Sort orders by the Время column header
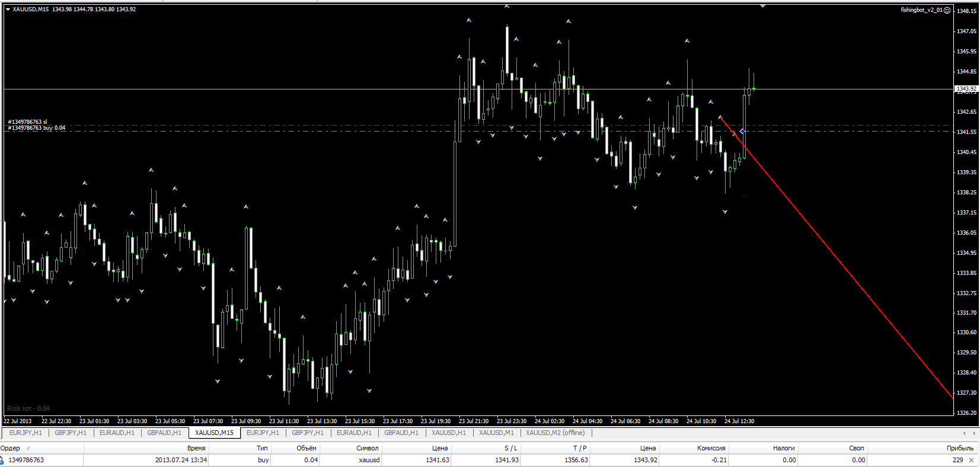This screenshot has width=980, height=467. (196, 448)
